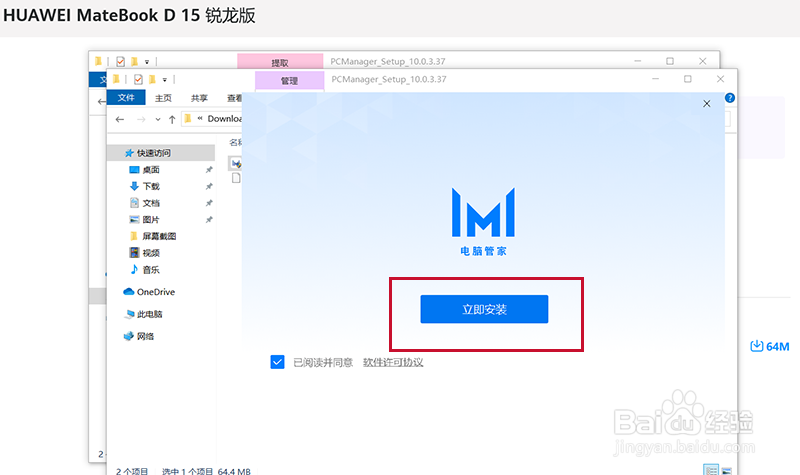Uncheck the 已阅读并同意 agreement checkbox
The width and height of the screenshot is (800, 475).
tap(278, 362)
